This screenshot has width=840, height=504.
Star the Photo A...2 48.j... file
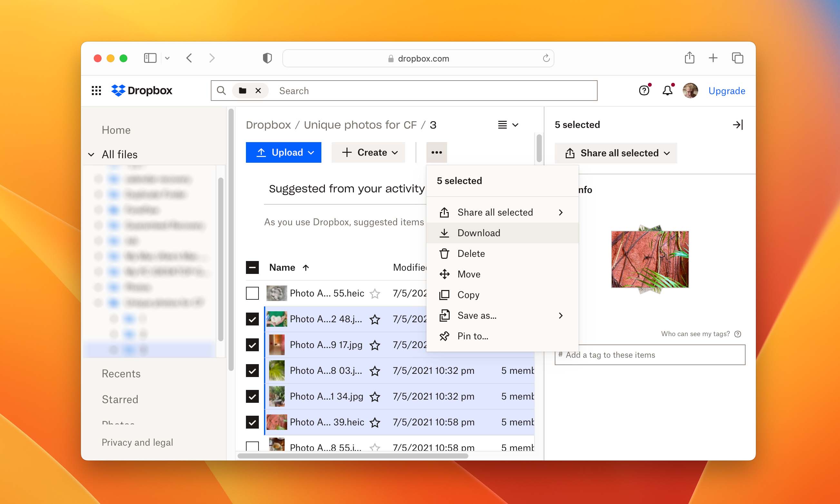pos(375,319)
